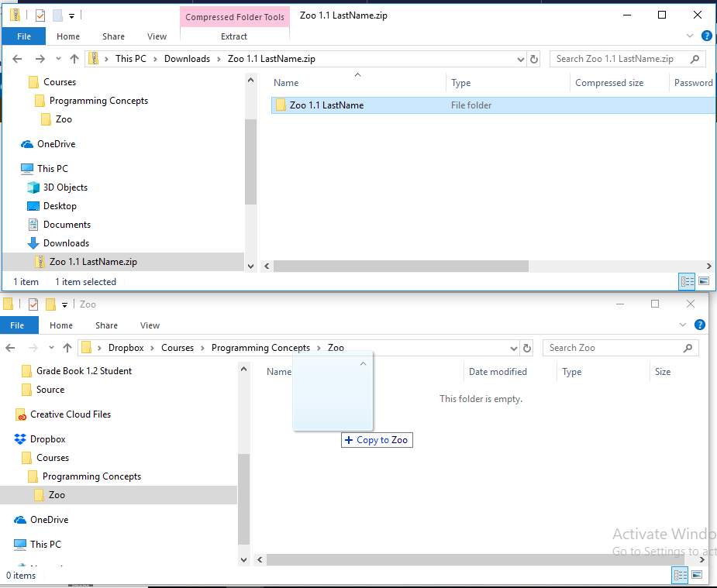This screenshot has height=588, width=717.
Task: Expand the ribbon in the zip window
Action: click(690, 36)
